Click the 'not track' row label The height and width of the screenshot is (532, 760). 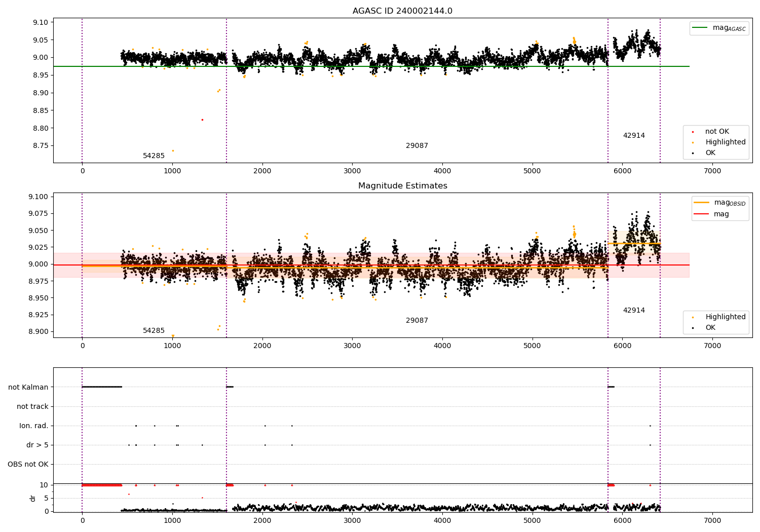click(x=32, y=406)
